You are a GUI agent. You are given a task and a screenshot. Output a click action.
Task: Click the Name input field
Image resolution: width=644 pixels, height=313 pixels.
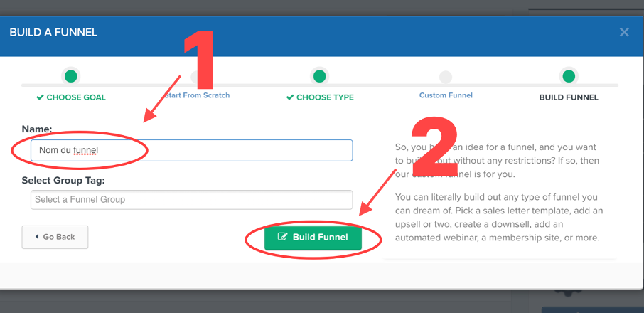coord(191,150)
